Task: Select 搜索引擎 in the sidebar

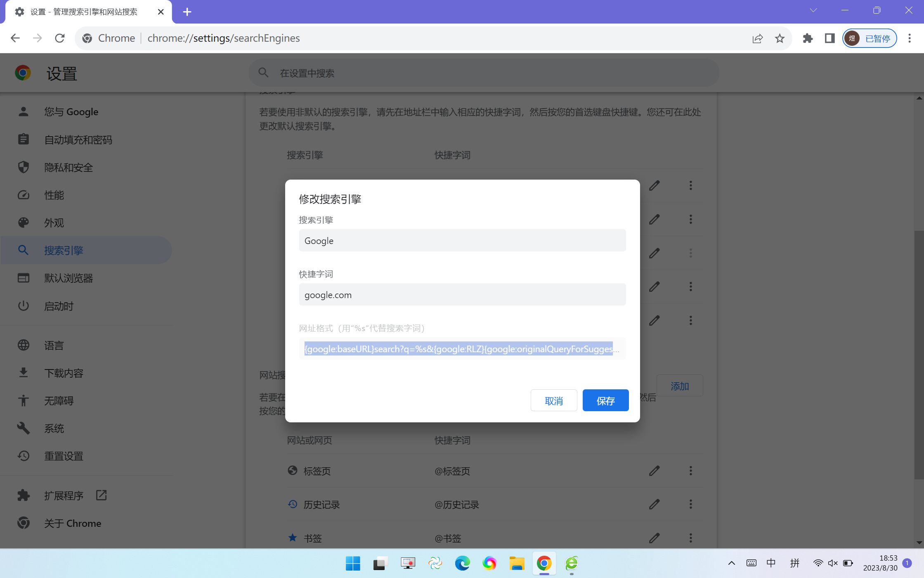Action: [x=86, y=250]
